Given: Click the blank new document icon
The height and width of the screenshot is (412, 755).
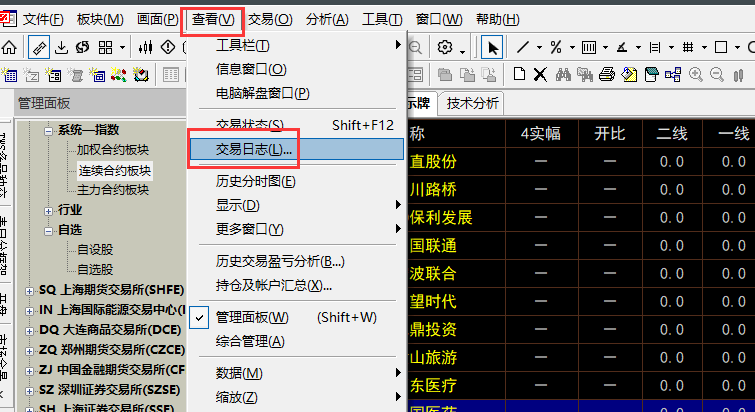Looking at the screenshot, I should 519,75.
